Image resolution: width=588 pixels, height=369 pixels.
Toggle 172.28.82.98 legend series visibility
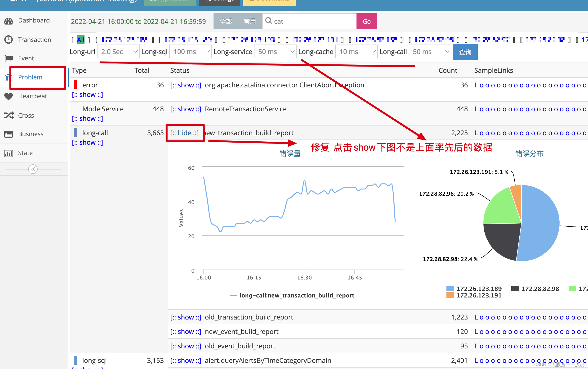[540, 288]
